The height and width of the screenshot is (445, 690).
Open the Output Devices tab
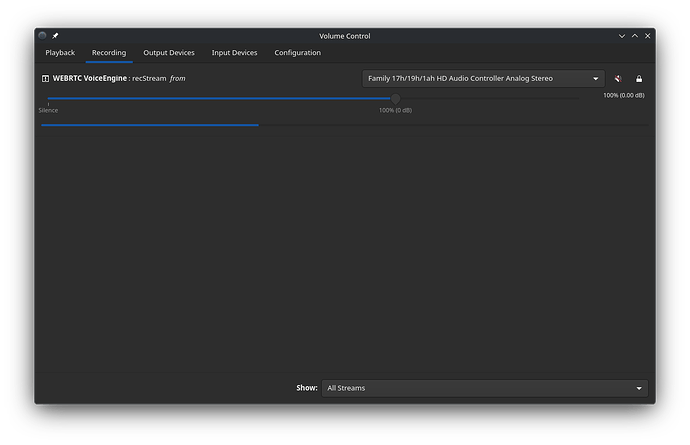[169, 53]
